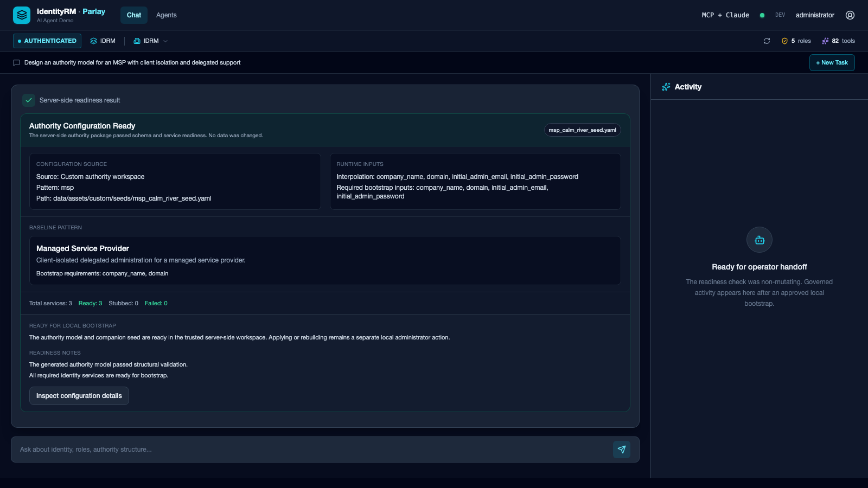Click the Authority Configuration Ready heading

(x=82, y=126)
